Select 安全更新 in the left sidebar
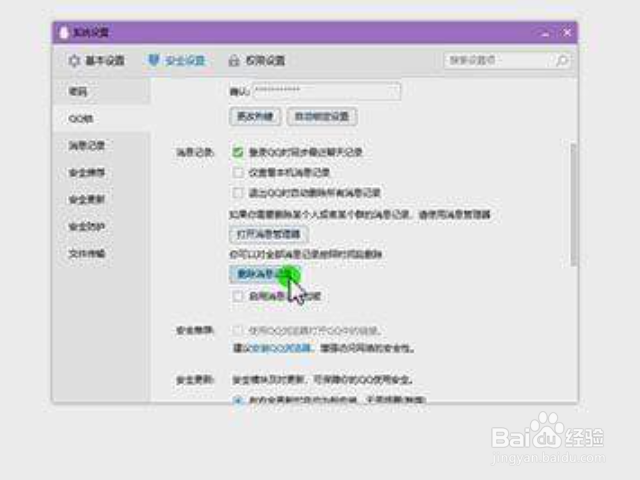The width and height of the screenshot is (640, 480). click(101, 200)
